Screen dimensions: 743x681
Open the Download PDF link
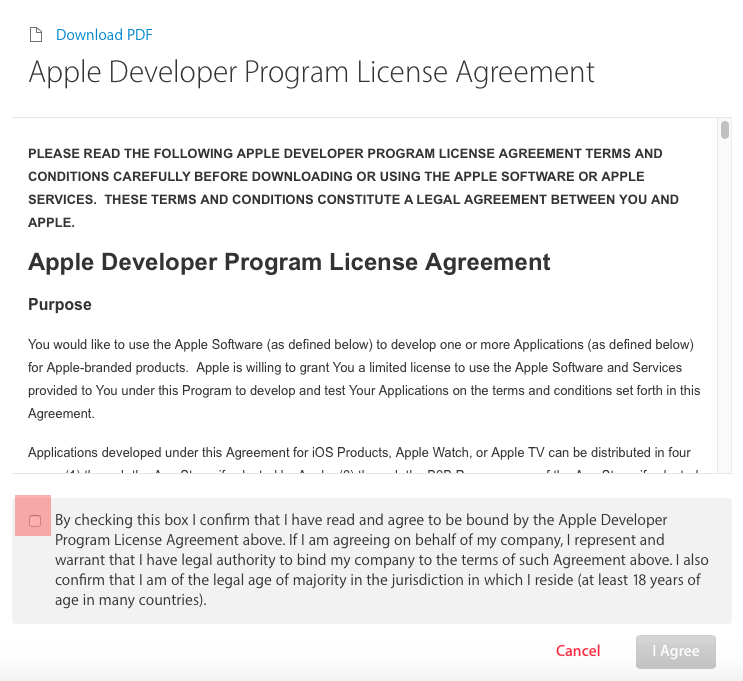point(104,35)
